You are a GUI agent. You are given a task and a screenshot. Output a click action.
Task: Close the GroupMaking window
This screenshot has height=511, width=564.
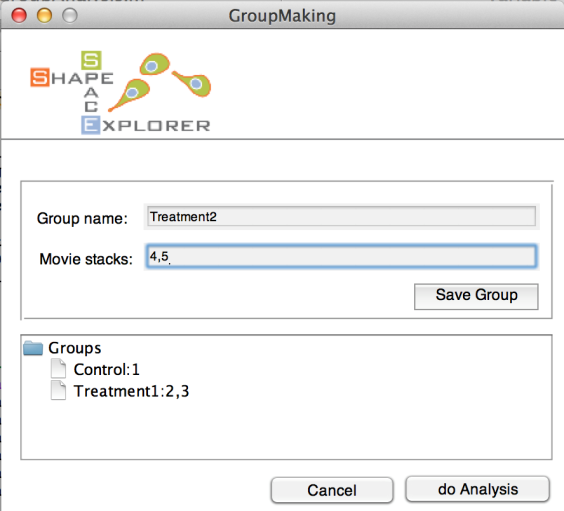coord(19,15)
